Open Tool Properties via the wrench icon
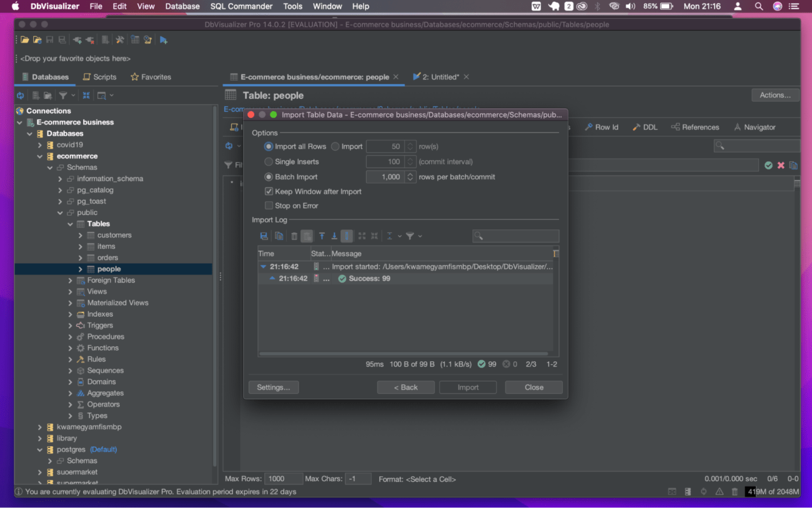Viewport: 812px width, 508px height. click(119, 39)
